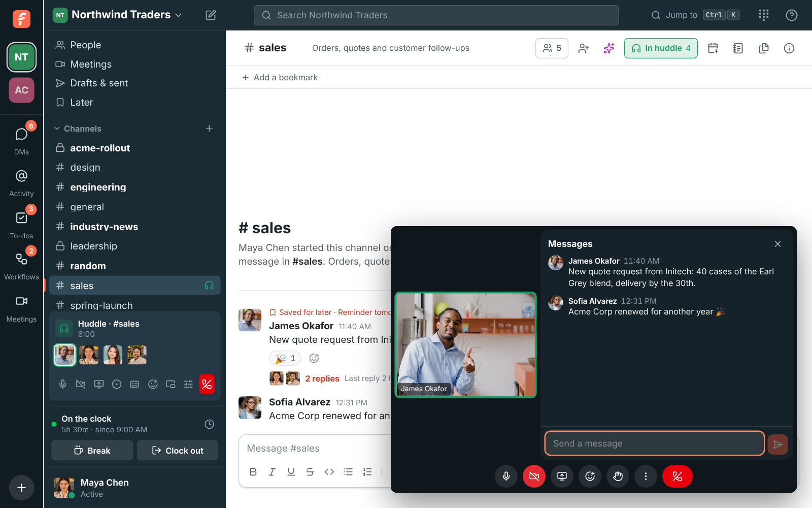Collapse the Channels section
This screenshot has height=508, width=812.
point(78,129)
